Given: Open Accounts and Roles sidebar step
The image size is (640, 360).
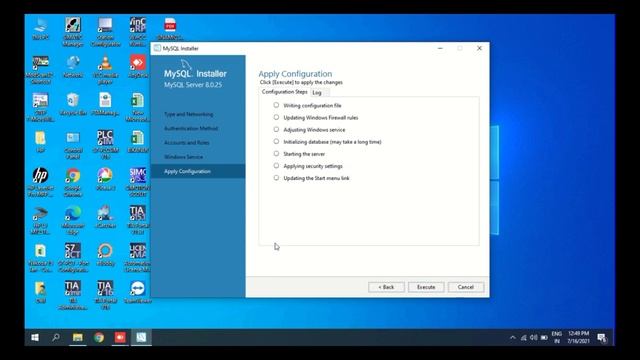Looking at the screenshot, I should click(x=187, y=142).
